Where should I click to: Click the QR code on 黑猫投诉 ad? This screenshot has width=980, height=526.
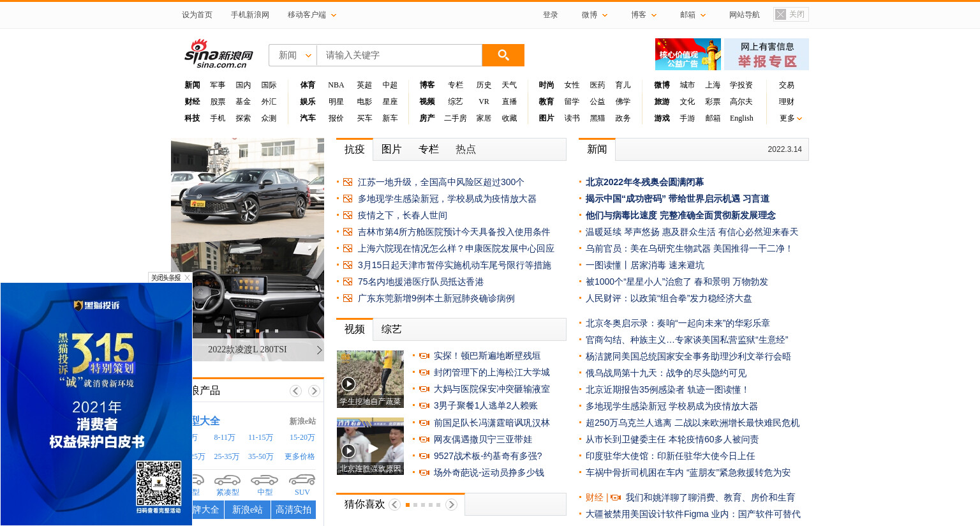click(x=158, y=483)
